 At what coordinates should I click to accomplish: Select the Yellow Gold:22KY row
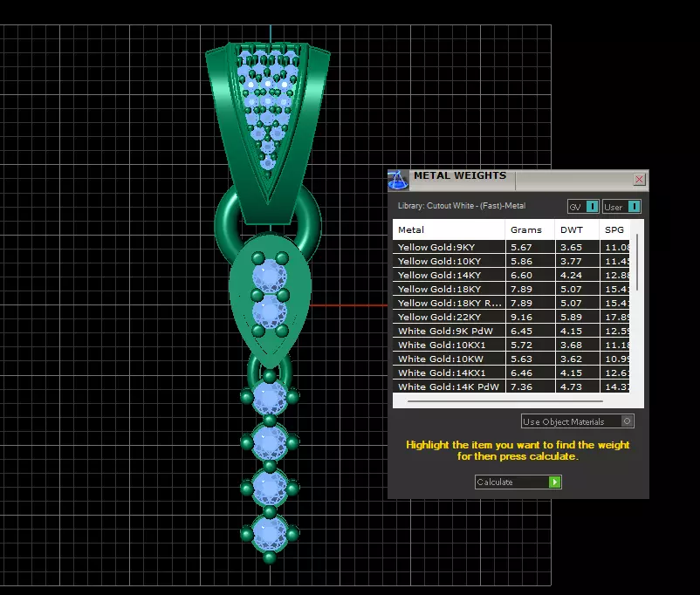pos(511,317)
